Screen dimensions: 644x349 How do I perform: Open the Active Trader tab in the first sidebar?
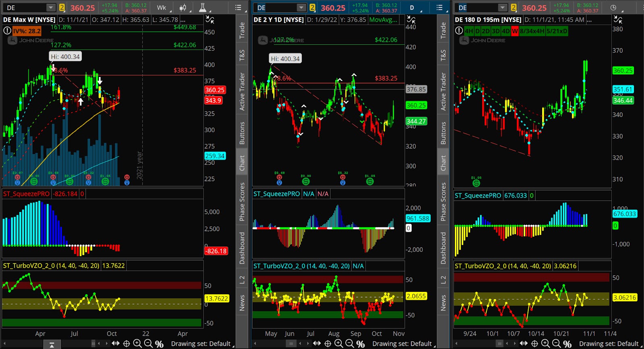point(242,91)
